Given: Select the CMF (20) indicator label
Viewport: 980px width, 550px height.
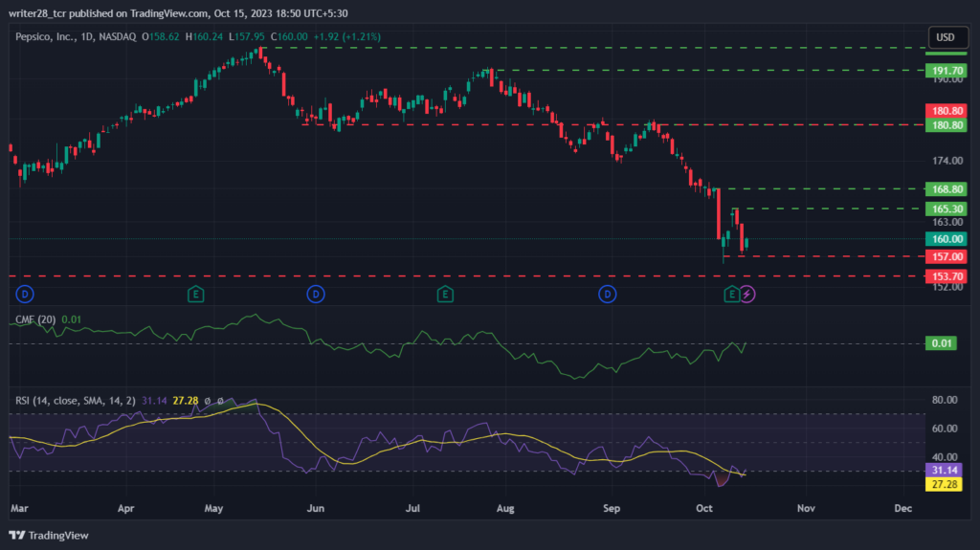Looking at the screenshot, I should pyautogui.click(x=35, y=319).
